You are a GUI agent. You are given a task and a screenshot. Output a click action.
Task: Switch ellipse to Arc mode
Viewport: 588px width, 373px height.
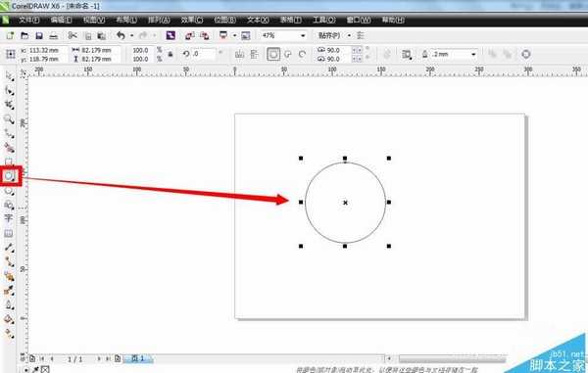coord(302,54)
